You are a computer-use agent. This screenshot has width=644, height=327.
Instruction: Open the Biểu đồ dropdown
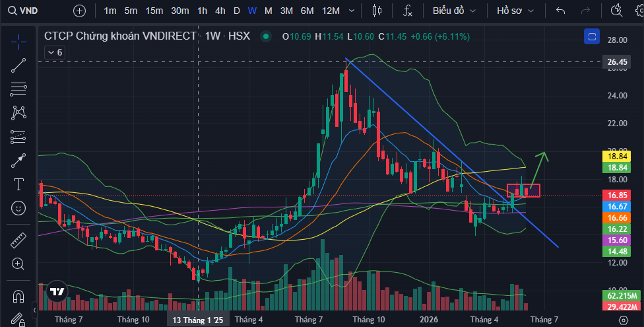(454, 11)
